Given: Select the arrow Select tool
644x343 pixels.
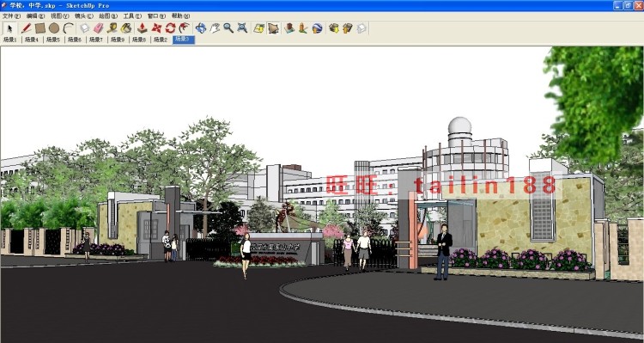Looking at the screenshot, I should pos(10,28).
